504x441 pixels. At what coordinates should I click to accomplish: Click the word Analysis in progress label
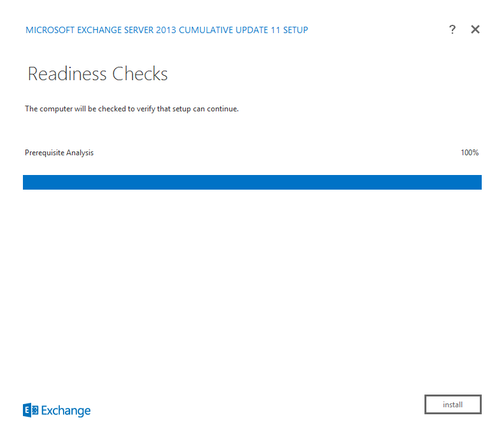pyautogui.click(x=79, y=153)
